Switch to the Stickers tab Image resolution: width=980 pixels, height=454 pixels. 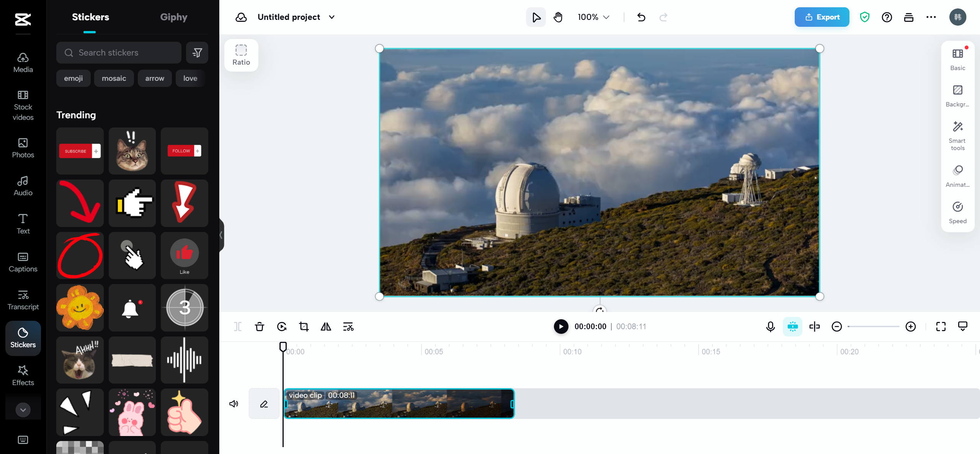(90, 17)
